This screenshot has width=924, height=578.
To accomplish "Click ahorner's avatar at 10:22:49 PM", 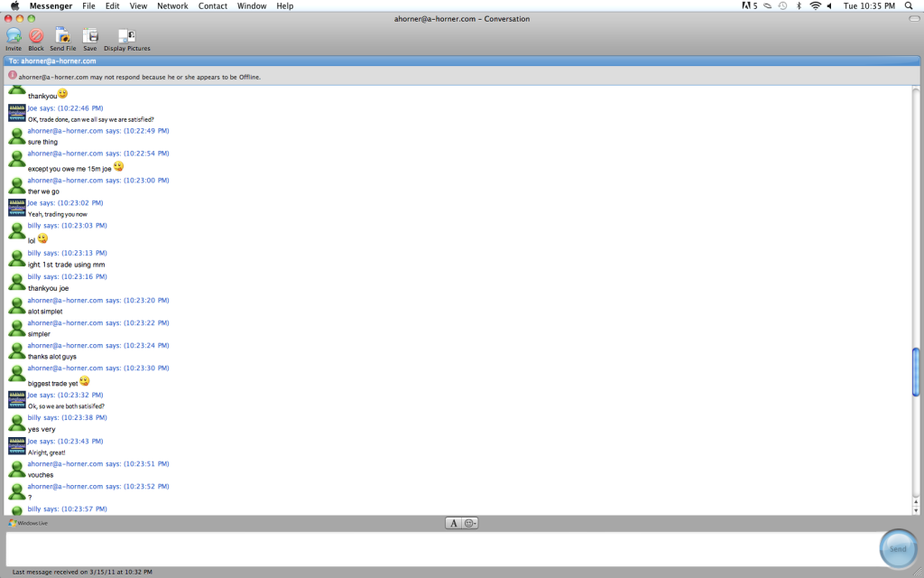I will tap(16, 136).
